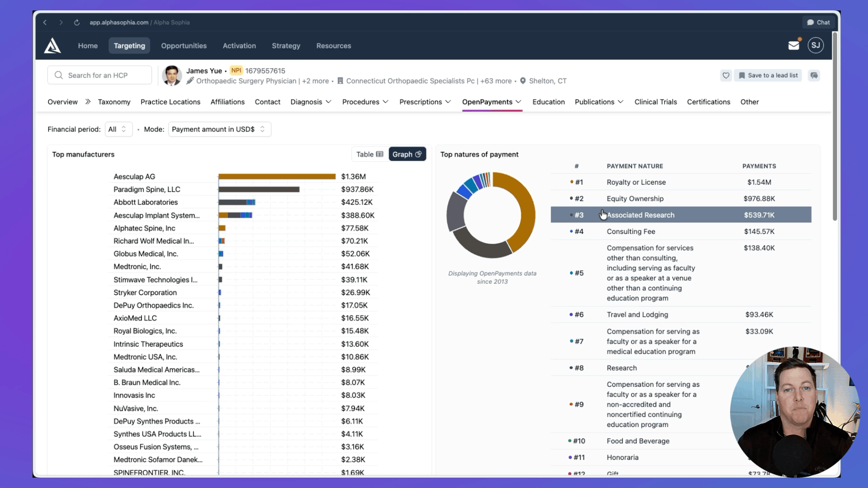Image resolution: width=868 pixels, height=488 pixels.
Task: Click the +63 more affiliations link
Action: tap(495, 81)
